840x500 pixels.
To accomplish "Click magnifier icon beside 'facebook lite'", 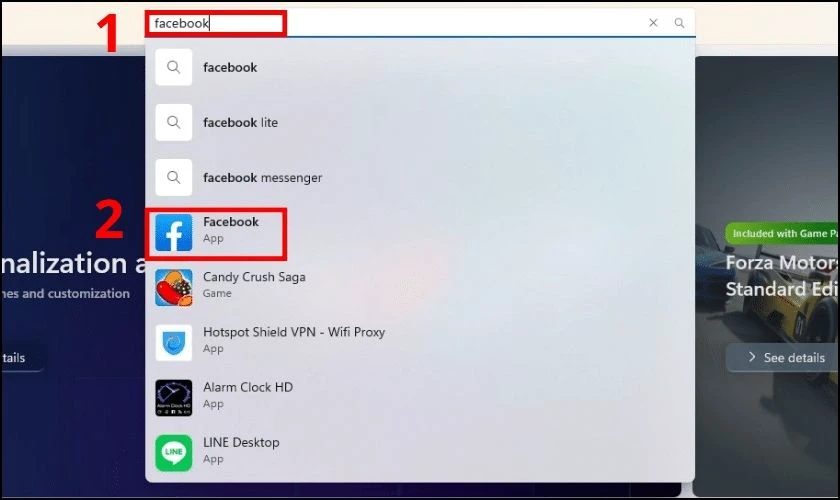I will coord(174,123).
